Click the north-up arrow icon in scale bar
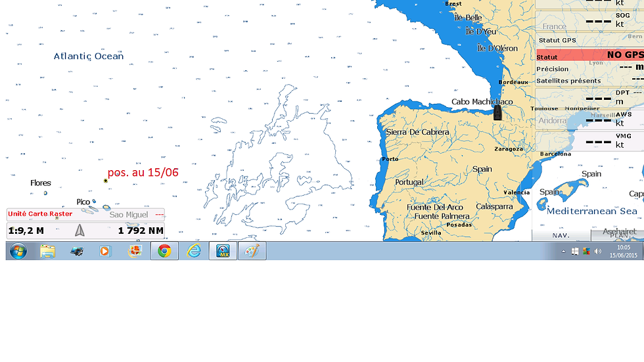The height and width of the screenshot is (362, 644). tap(80, 230)
